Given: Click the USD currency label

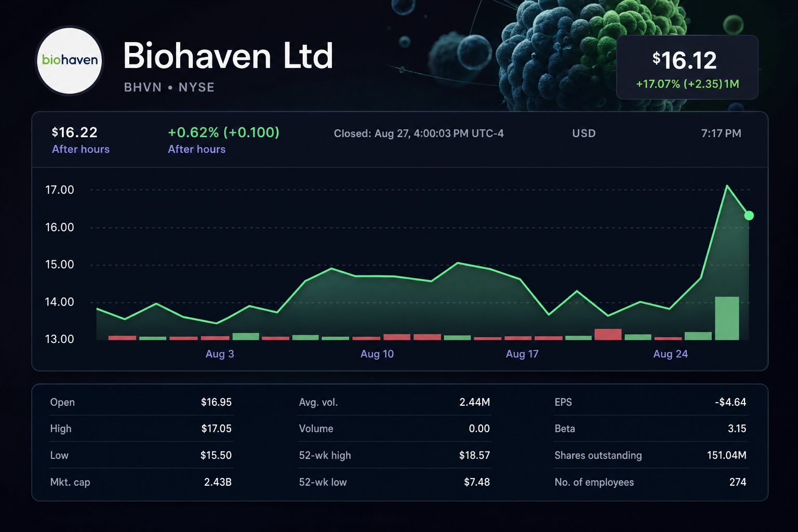Looking at the screenshot, I should pos(584,134).
